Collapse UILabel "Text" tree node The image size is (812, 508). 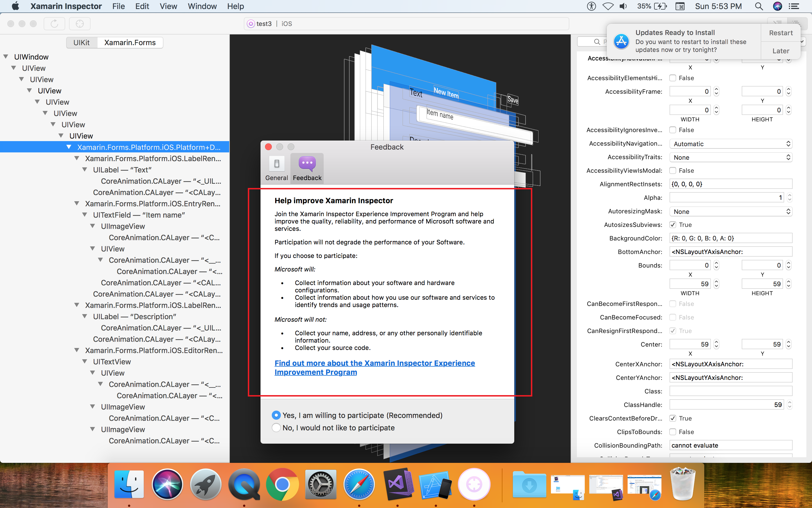pos(85,170)
